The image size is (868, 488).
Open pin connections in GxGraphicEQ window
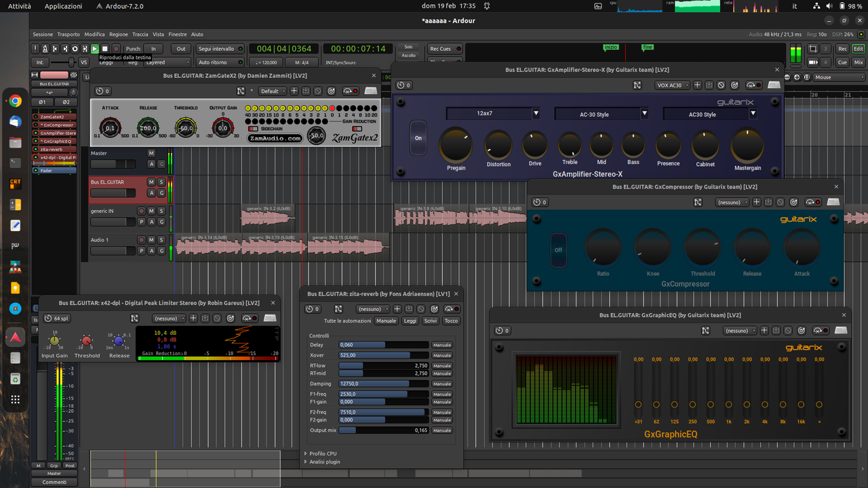[x=705, y=331]
